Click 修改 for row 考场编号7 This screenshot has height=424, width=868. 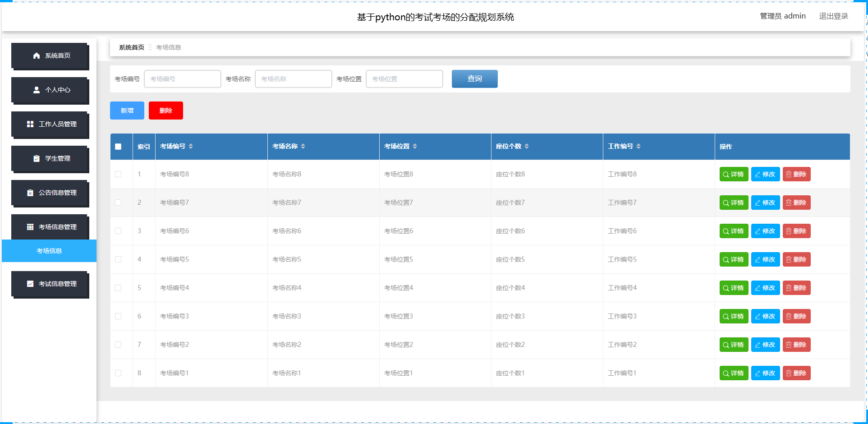click(765, 203)
